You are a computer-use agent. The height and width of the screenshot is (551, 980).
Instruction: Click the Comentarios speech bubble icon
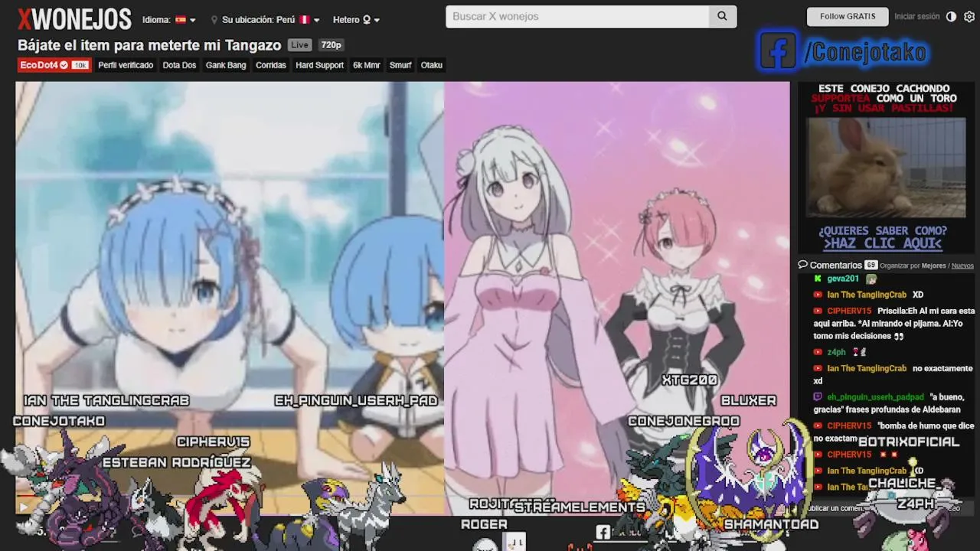coord(803,265)
